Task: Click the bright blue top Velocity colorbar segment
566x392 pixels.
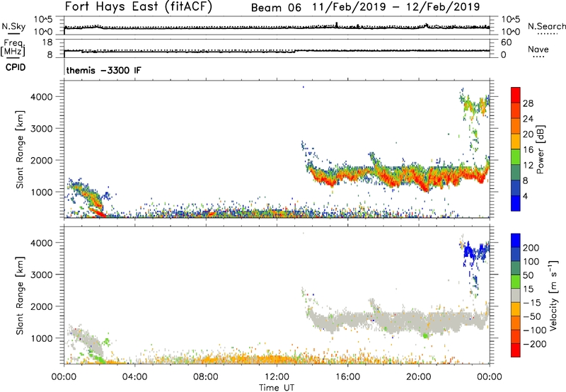Action: [516, 241]
